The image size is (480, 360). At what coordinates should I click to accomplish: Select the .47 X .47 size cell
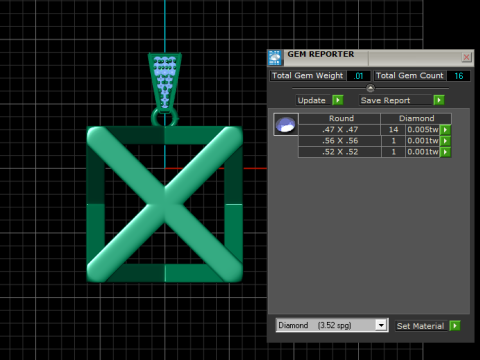340,130
